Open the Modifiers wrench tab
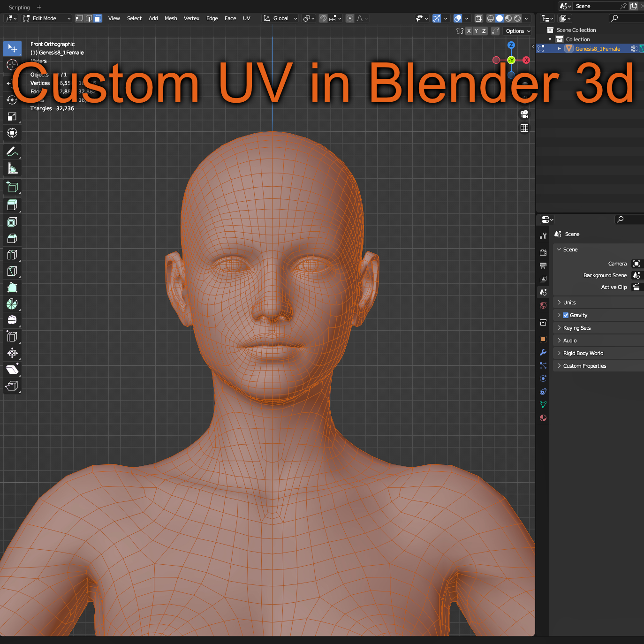Viewport: 644px width, 644px height. pyautogui.click(x=543, y=352)
